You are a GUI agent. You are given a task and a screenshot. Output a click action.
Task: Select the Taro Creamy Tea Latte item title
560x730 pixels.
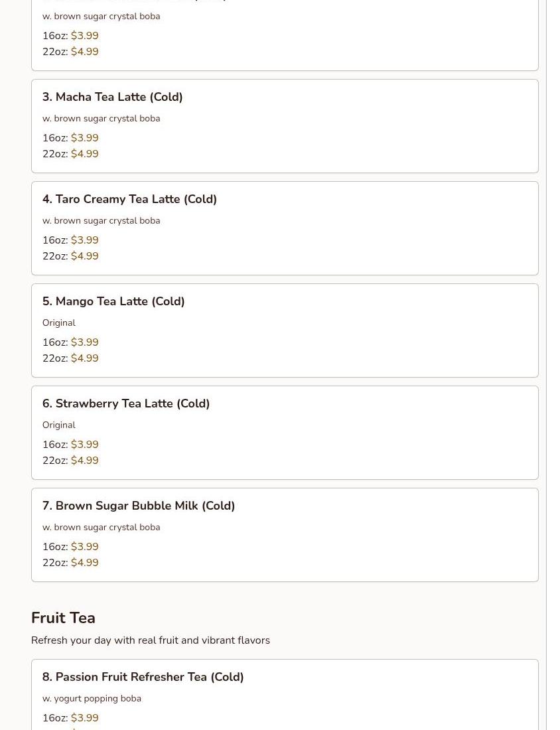click(129, 199)
